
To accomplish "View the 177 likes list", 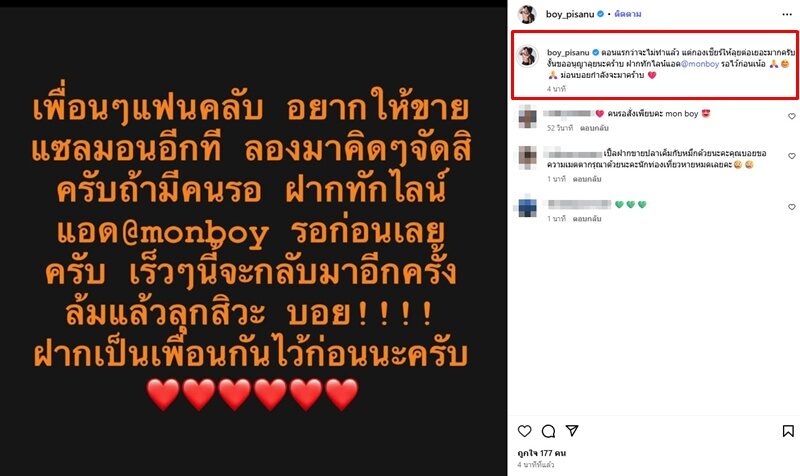I will [541, 453].
